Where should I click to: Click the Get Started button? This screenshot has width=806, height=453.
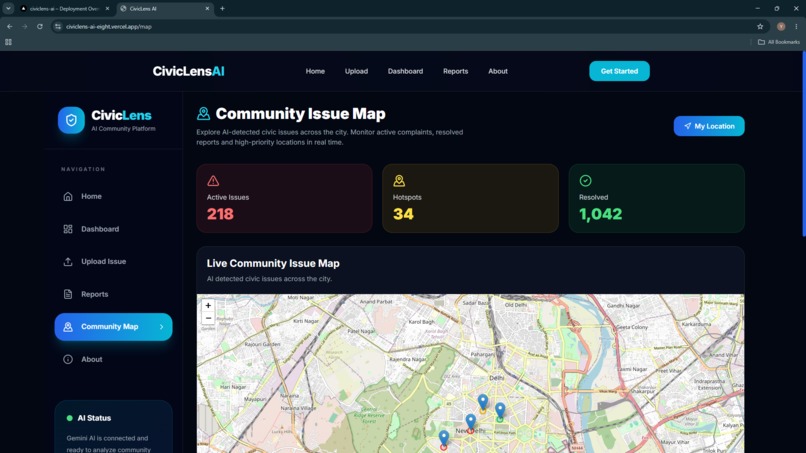[619, 71]
